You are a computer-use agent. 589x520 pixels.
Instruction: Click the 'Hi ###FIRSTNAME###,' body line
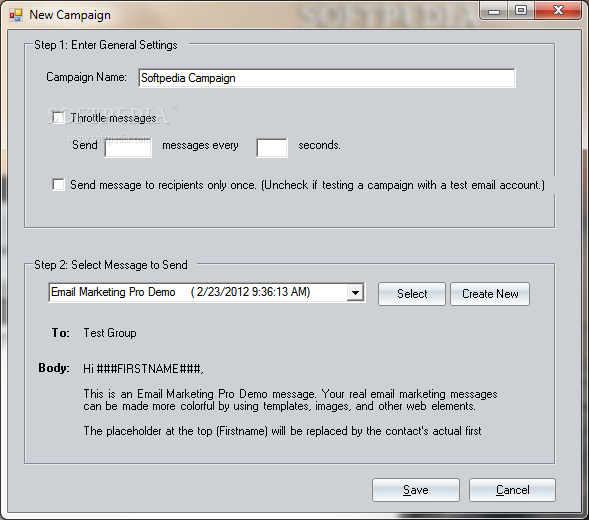[143, 369]
